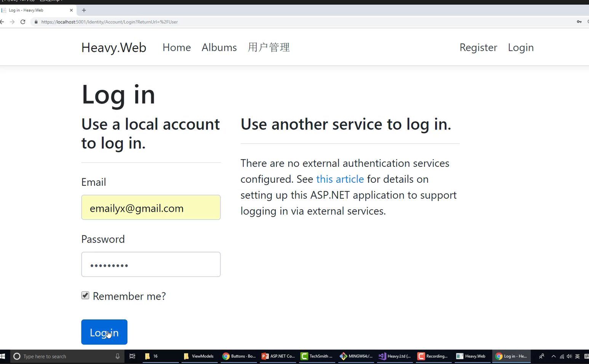
Task: Reload the page with refresh icon
Action: (x=23, y=22)
